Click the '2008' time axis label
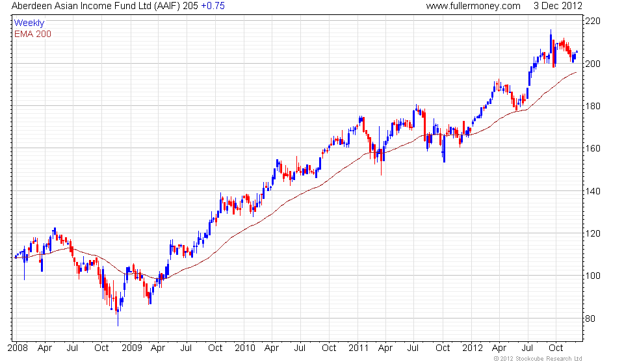The image size is (637, 364). click(18, 348)
